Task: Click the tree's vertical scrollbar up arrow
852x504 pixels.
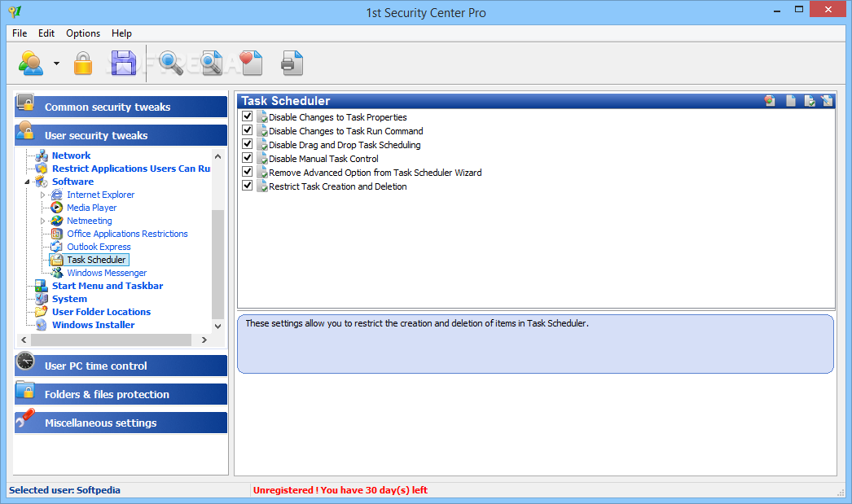Action: click(x=218, y=156)
